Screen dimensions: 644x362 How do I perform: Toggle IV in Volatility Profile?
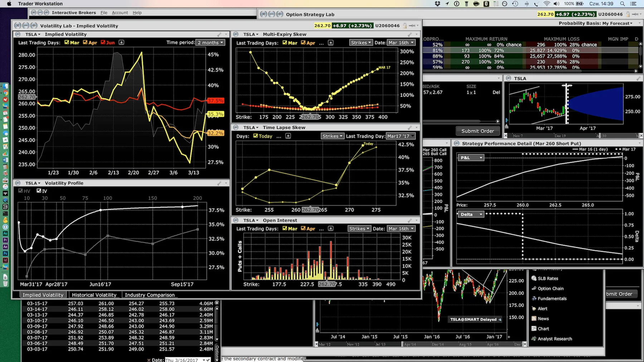39,191
